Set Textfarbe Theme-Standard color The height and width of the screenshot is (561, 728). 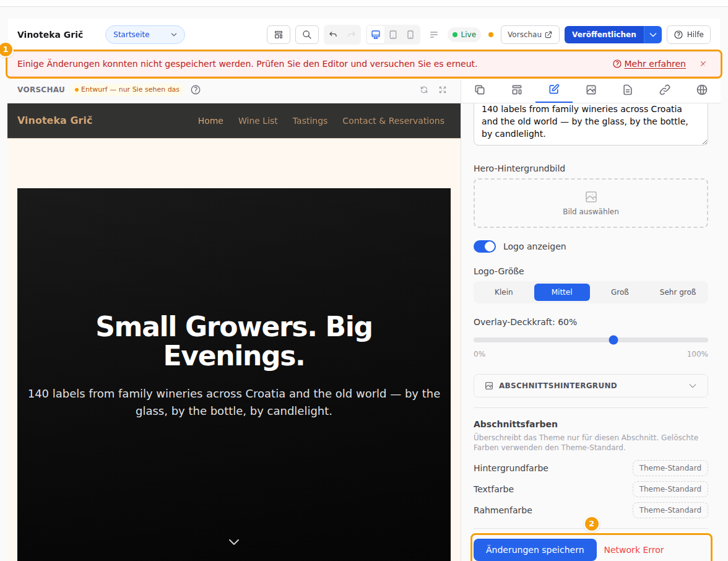coord(670,489)
